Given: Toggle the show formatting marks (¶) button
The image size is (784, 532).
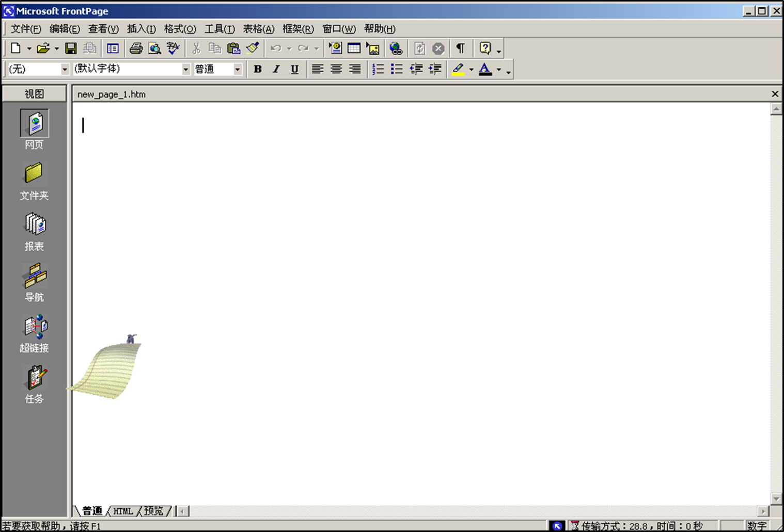Looking at the screenshot, I should (x=460, y=48).
